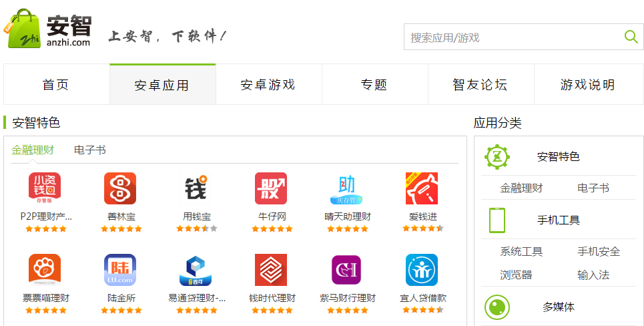Screen dimensions: 644x326
Task: Click the 爱钱进 app name
Action: click(423, 216)
